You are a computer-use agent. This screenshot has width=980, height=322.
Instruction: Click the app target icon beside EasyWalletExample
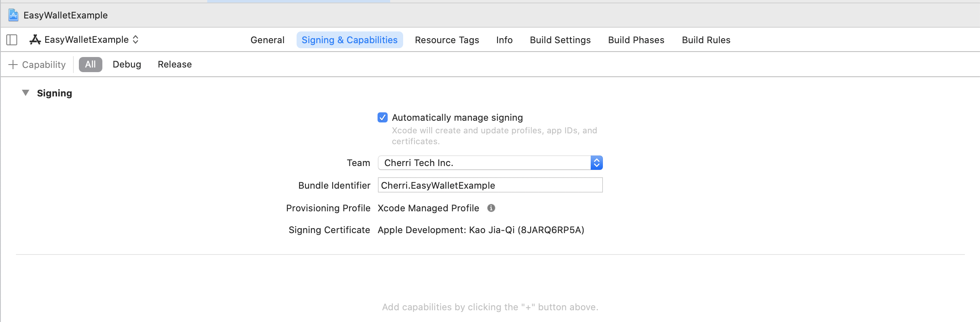[35, 39]
